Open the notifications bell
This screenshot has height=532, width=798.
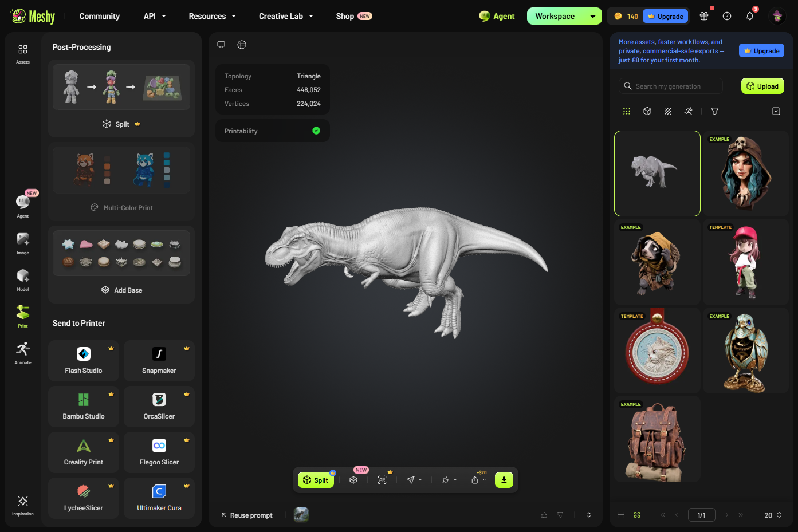750,16
